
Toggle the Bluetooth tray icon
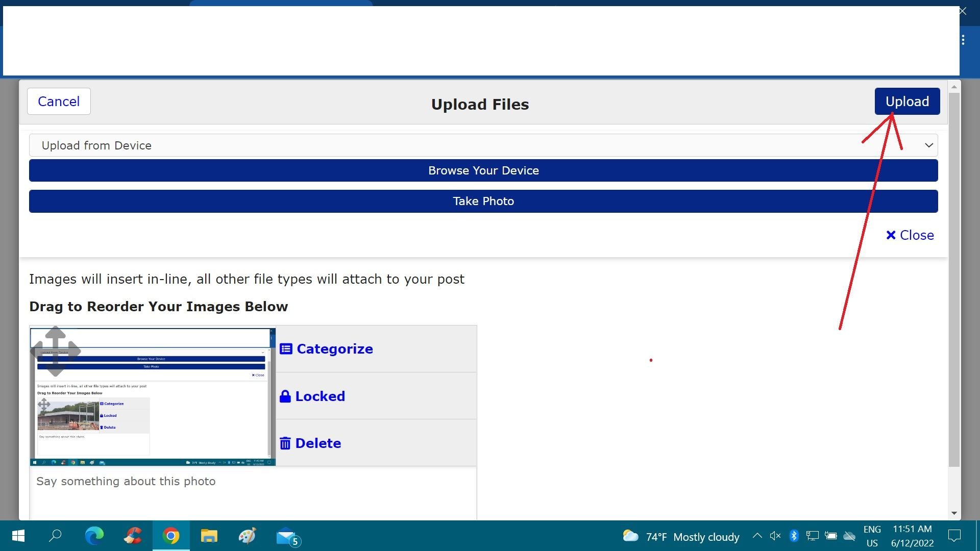point(794,536)
